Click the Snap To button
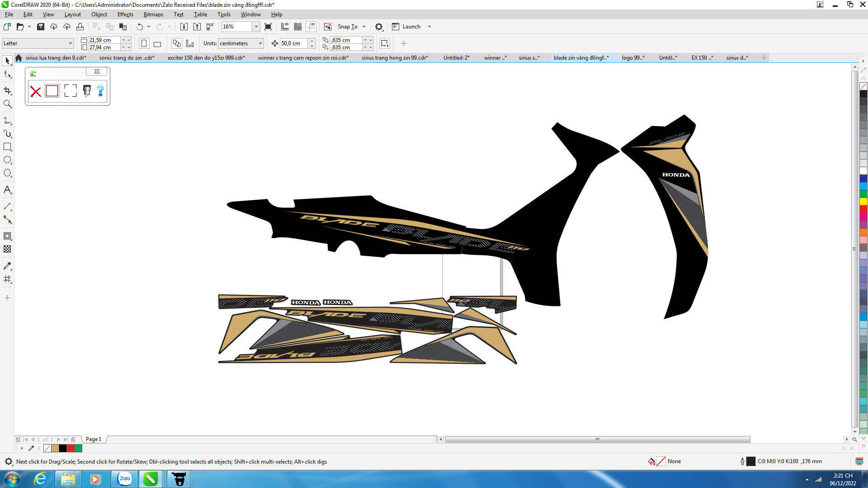868x488 pixels. (x=347, y=27)
